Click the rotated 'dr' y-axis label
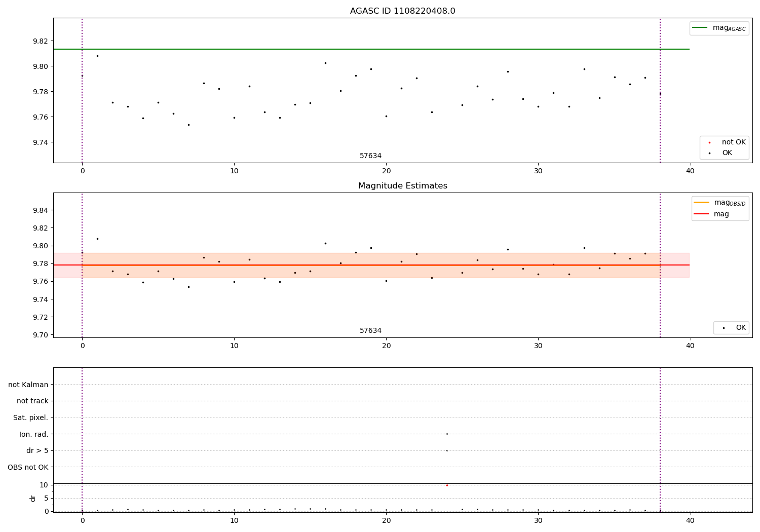760x532 pixels. pyautogui.click(x=33, y=498)
